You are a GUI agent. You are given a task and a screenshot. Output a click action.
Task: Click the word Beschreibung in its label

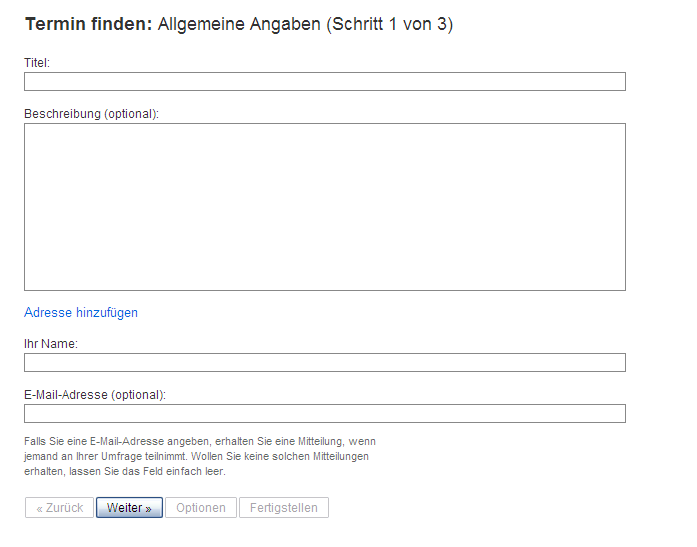coord(62,114)
